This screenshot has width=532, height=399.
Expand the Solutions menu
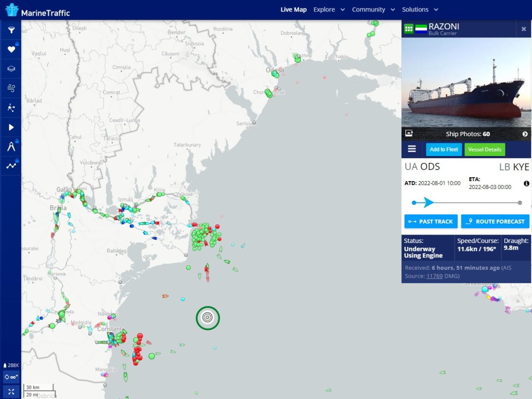420,10
